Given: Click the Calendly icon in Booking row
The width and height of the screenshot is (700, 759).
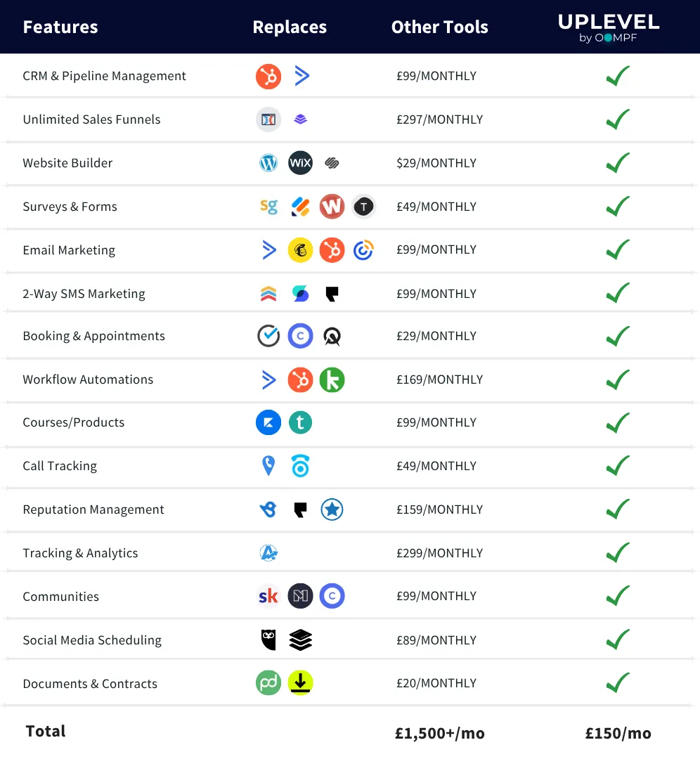Looking at the screenshot, I should tap(300, 336).
